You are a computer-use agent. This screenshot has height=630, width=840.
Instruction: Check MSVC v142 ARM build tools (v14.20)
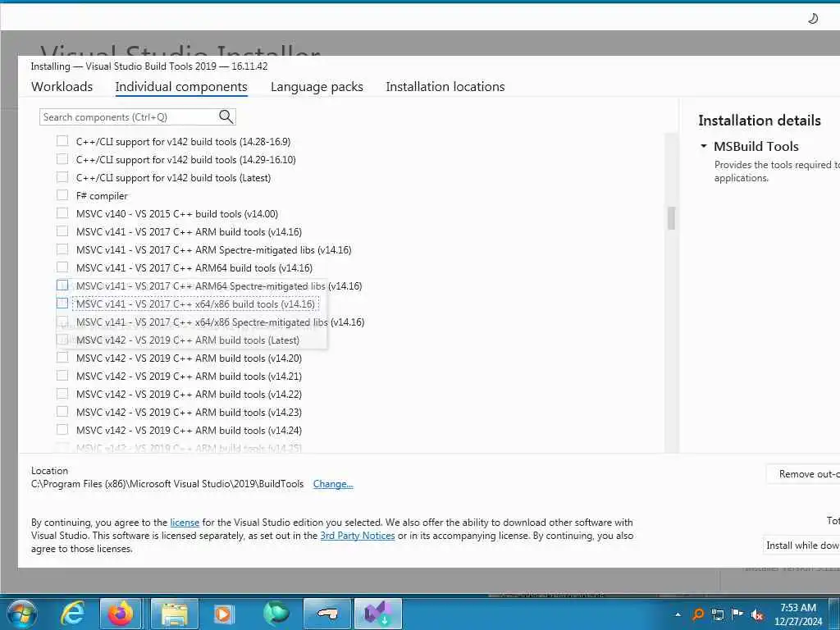pyautogui.click(x=62, y=358)
